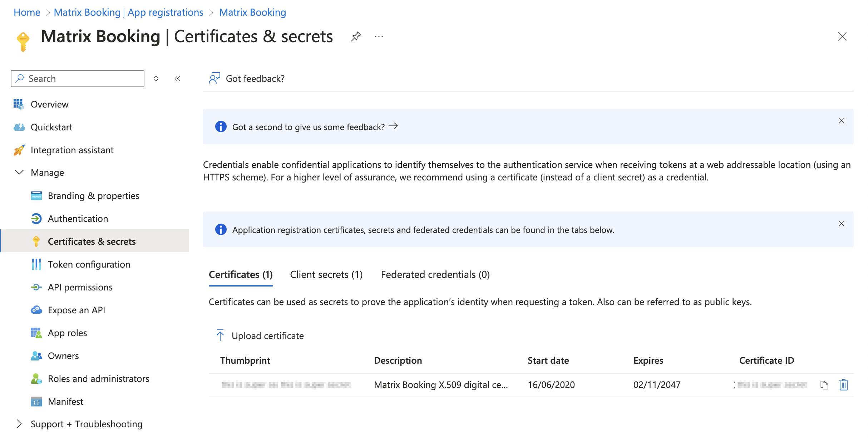The height and width of the screenshot is (438, 868).
Task: Open the Manifest section icon
Action: point(36,401)
